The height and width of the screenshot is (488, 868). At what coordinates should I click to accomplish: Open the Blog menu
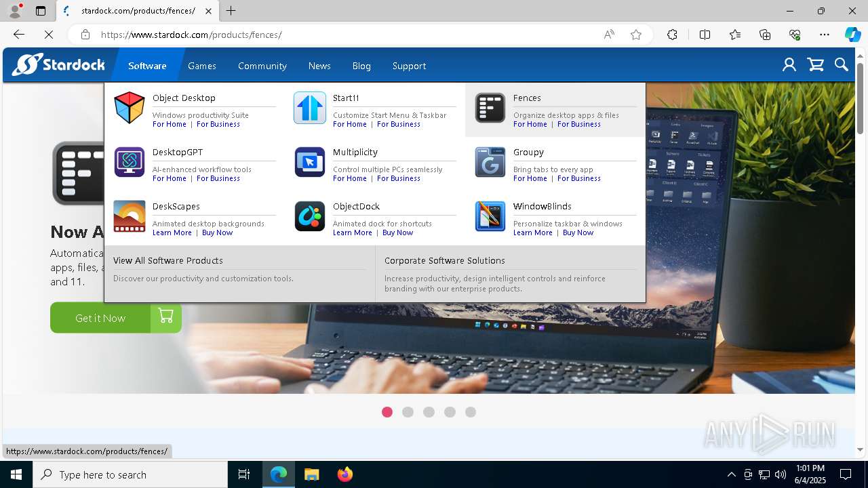(x=361, y=66)
